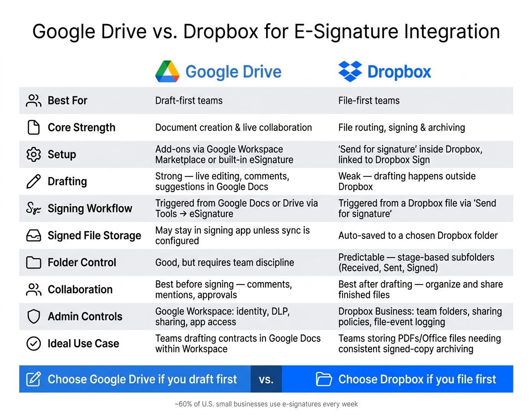Click 'Dropbox Business: team folders' cell
Screen dimensions: 532x415
click(x=420, y=316)
